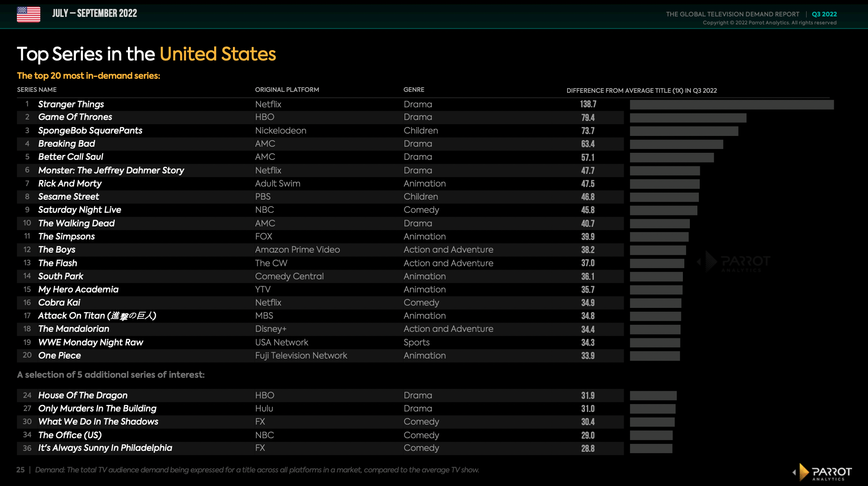Click the 'Attack On Titan' title
This screenshot has width=868, height=486.
(x=97, y=316)
